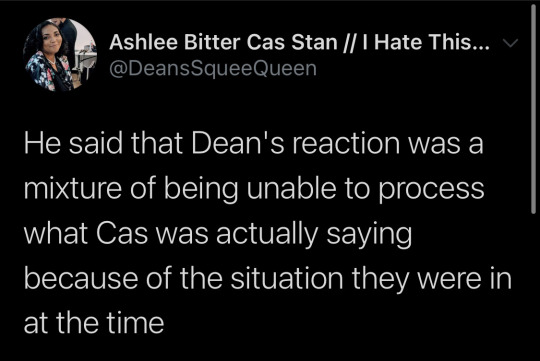Click the word "reaction" in the tweet
Viewport: 540px width, 361px height.
(346, 144)
